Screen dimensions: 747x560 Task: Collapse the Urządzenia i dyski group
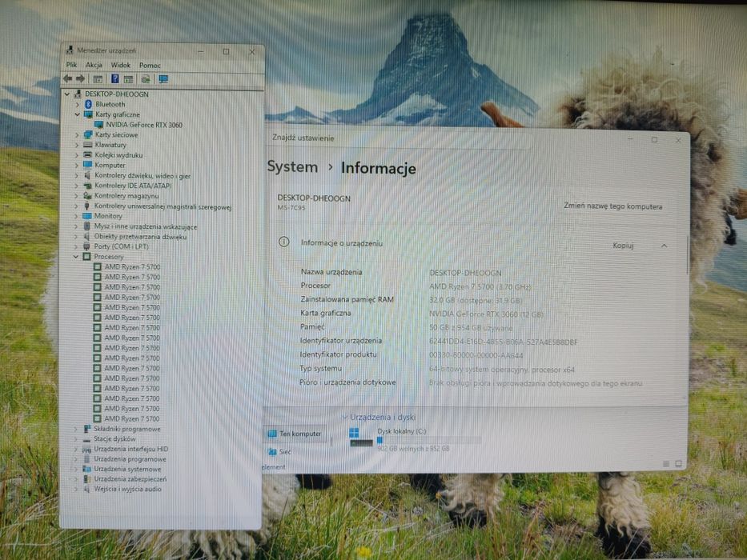point(345,417)
